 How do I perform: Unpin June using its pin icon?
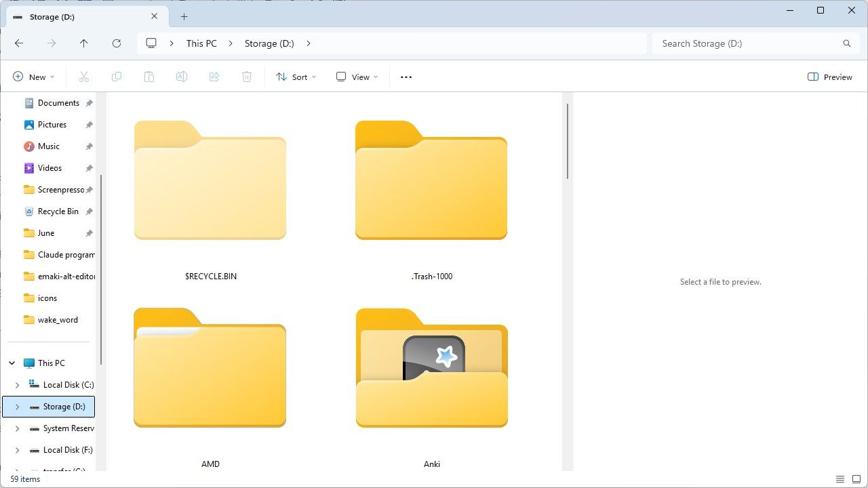pyautogui.click(x=89, y=233)
